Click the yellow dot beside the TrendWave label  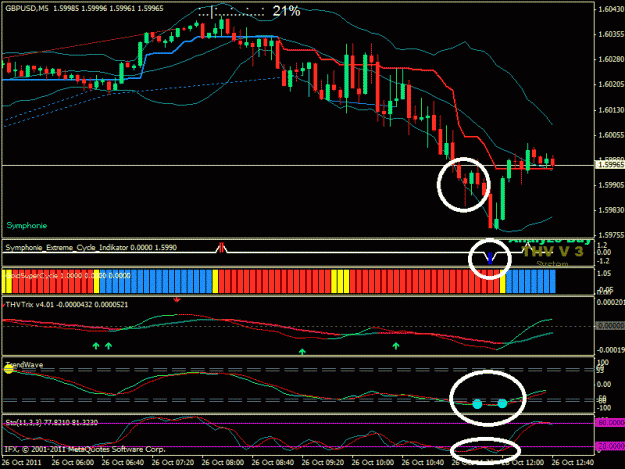tap(9, 369)
